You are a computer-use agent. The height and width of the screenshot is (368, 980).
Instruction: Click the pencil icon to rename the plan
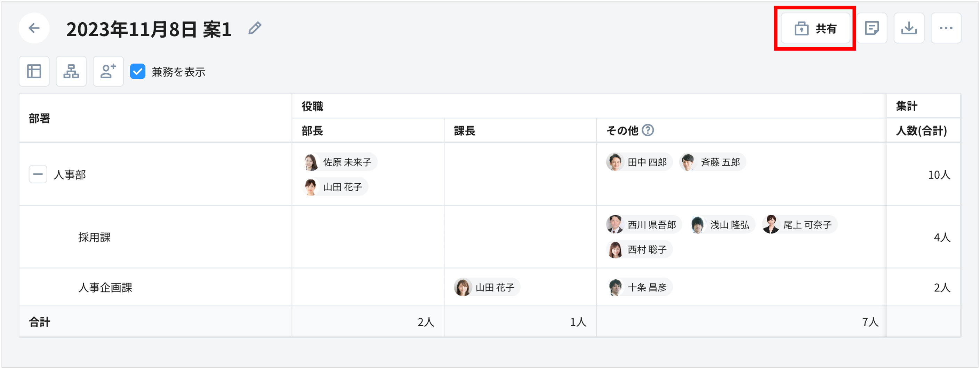tap(254, 27)
